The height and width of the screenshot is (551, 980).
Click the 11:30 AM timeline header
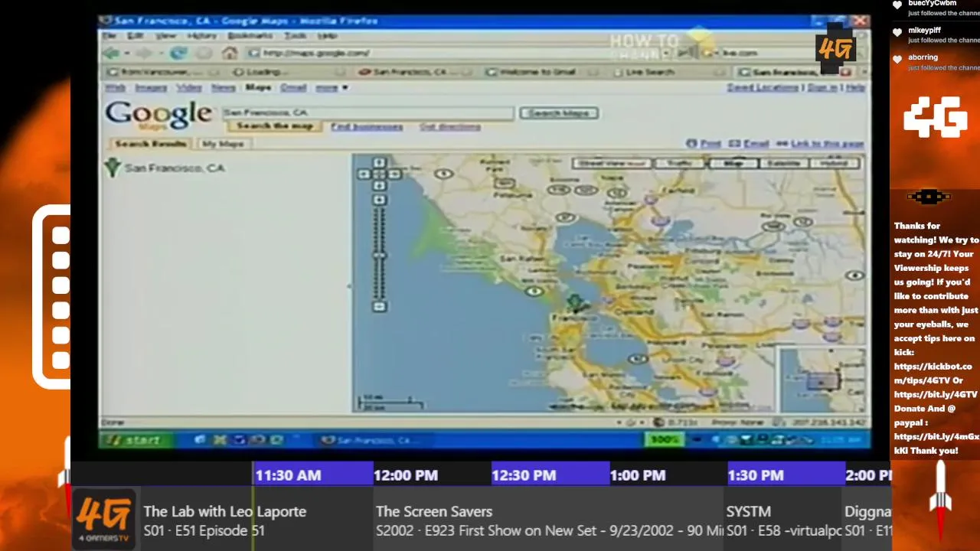(x=313, y=475)
